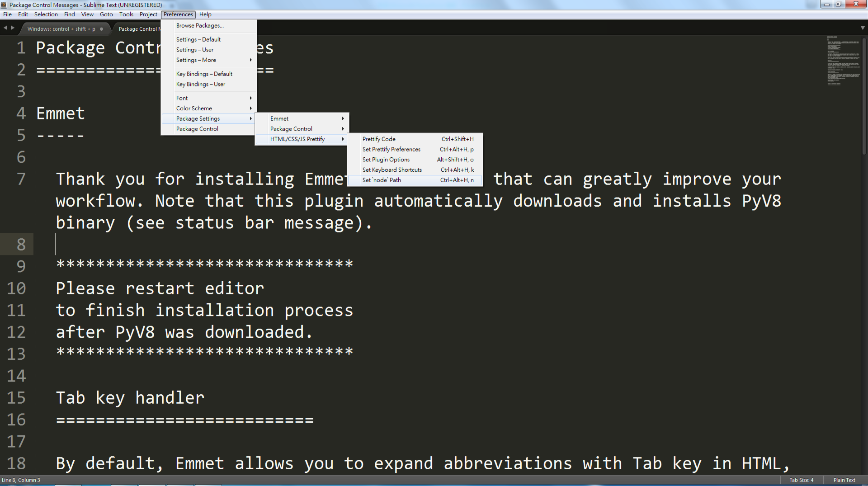Open Key Bindings – Default

coord(209,74)
